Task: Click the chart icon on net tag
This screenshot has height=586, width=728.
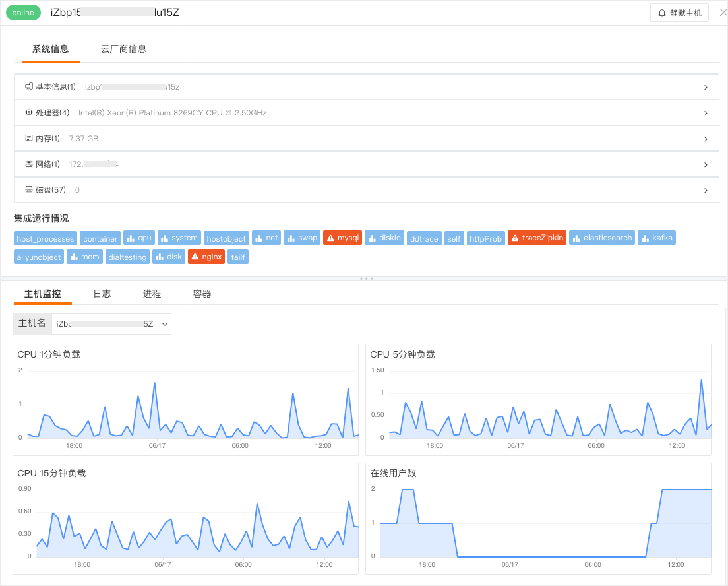Action: (x=259, y=238)
